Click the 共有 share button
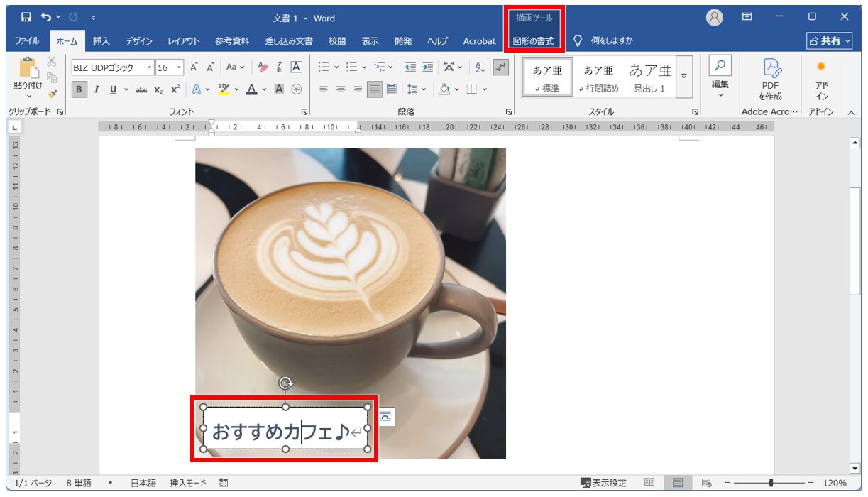 (x=830, y=41)
